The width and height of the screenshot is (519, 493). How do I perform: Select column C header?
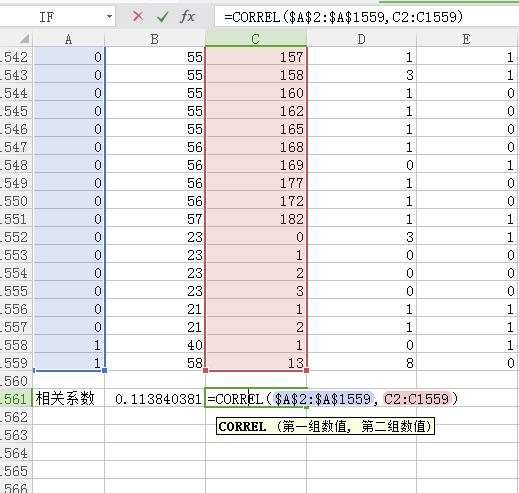click(x=256, y=39)
